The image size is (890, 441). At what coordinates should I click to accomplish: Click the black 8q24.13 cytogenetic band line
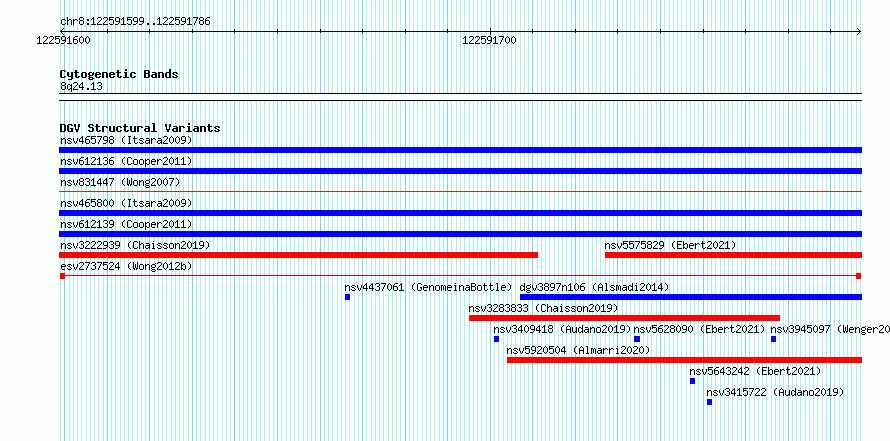tap(460, 96)
